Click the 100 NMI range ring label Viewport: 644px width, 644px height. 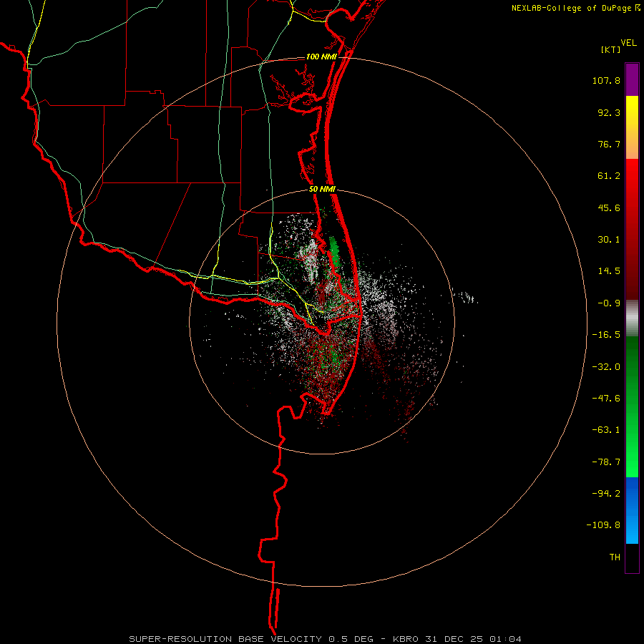321,57
